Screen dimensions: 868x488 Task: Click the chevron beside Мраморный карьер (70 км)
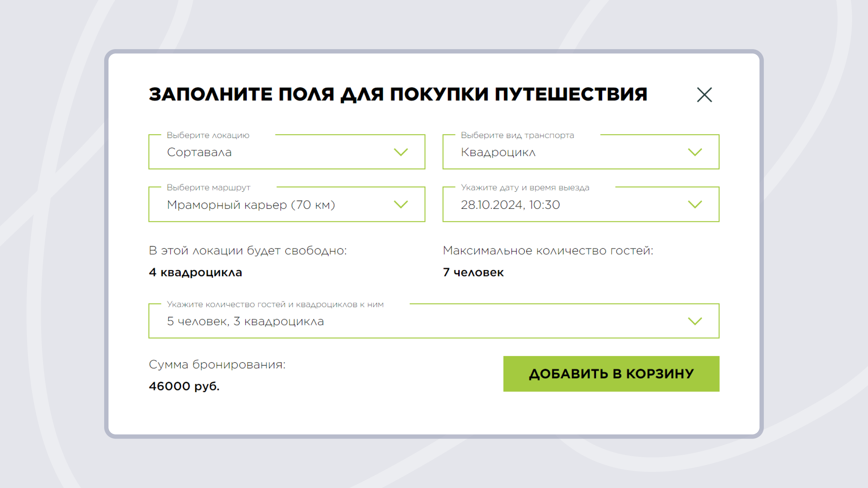(x=400, y=205)
